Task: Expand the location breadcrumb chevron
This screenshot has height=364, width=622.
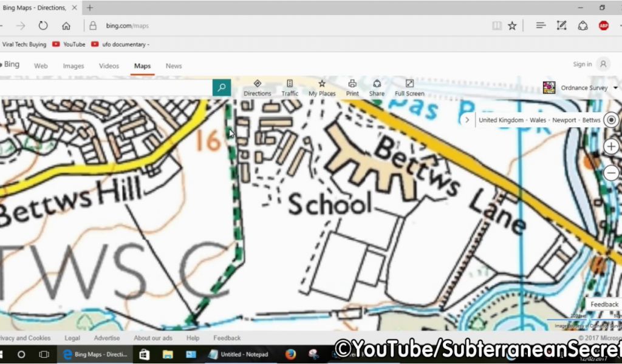Action: 467,120
